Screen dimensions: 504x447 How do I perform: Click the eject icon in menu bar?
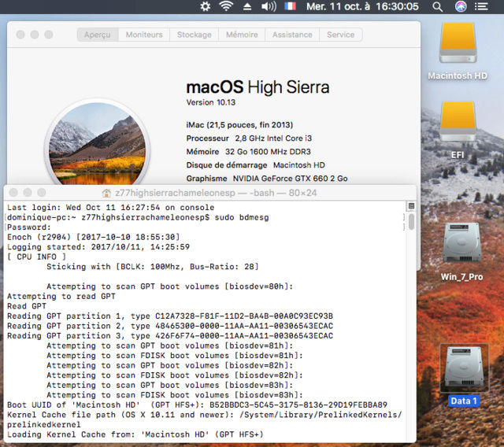(x=246, y=7)
